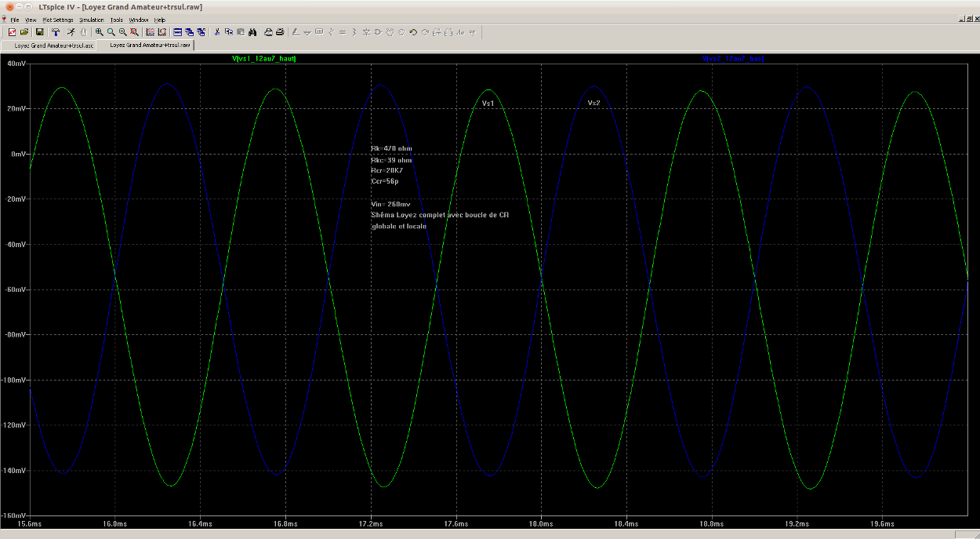Open the Window menu
The height and width of the screenshot is (539, 980).
pyautogui.click(x=139, y=20)
